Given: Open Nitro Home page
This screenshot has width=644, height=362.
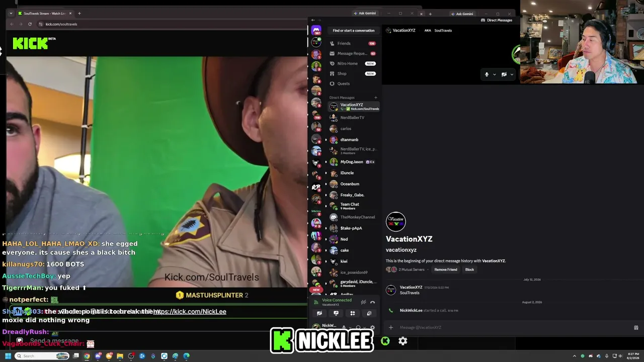Looking at the screenshot, I should click(353, 63).
